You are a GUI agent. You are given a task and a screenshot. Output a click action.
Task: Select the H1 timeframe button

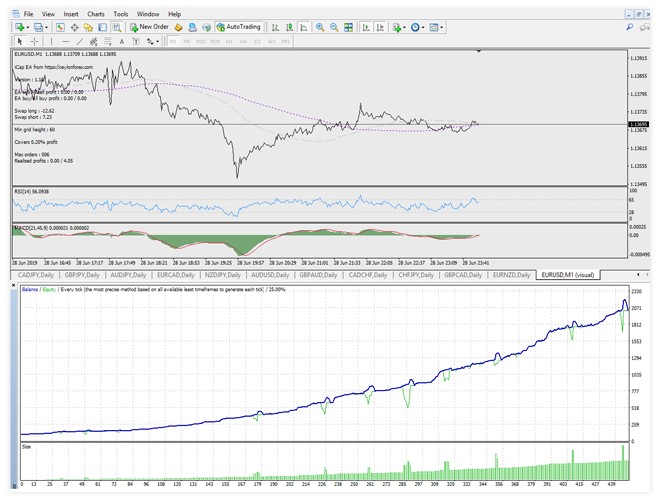pos(229,41)
